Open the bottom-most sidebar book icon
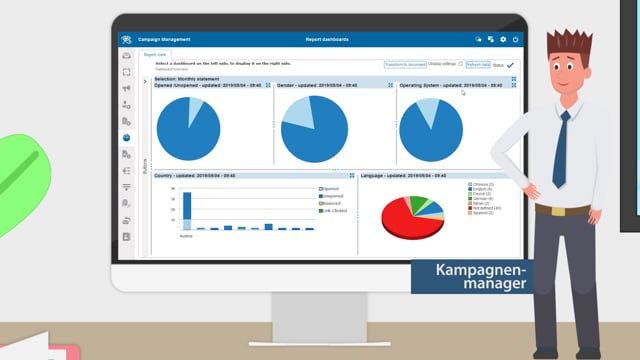 pyautogui.click(x=127, y=237)
